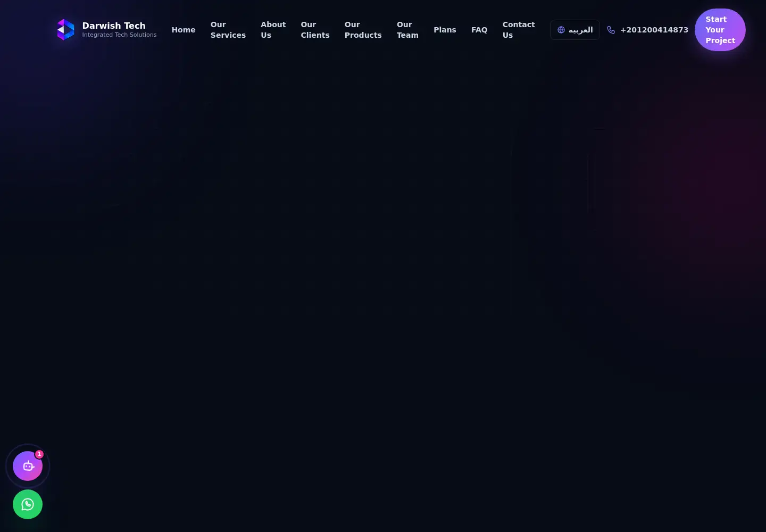766x532 pixels.
Task: Go to the Home page
Action: pyautogui.click(x=184, y=30)
